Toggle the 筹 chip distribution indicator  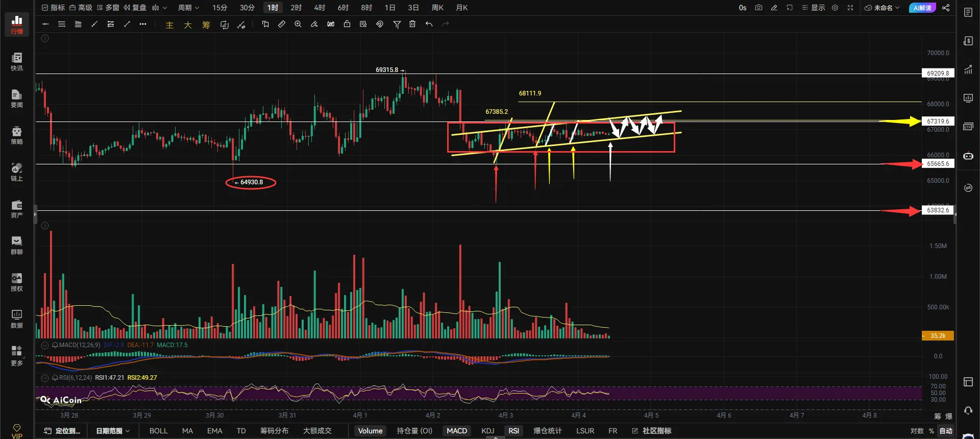[206, 25]
